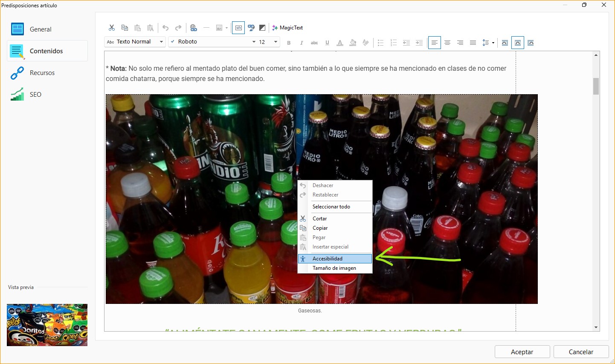
Task: Choose Insertar especial in context menu
Action: coord(335,247)
